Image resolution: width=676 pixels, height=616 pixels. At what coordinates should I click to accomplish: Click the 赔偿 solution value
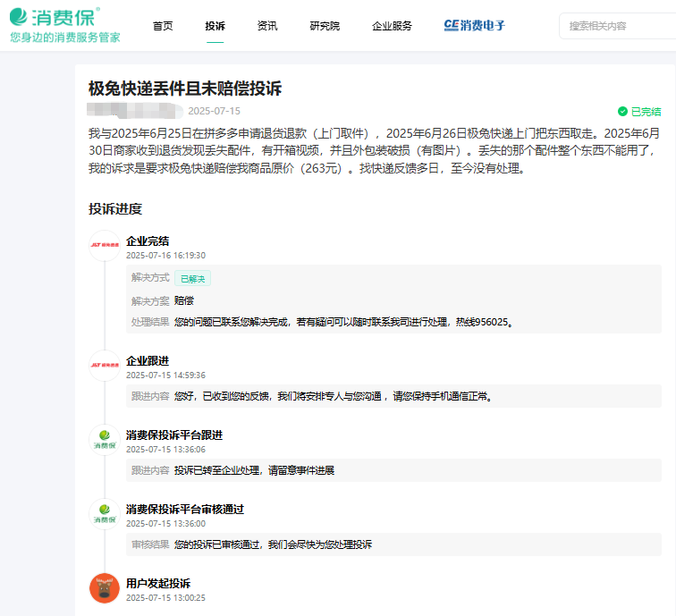pos(184,300)
